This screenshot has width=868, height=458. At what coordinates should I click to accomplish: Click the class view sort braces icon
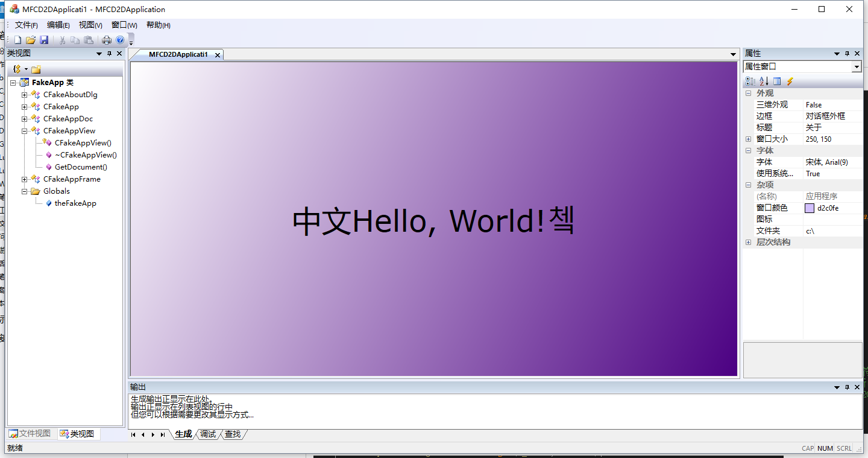coord(17,69)
